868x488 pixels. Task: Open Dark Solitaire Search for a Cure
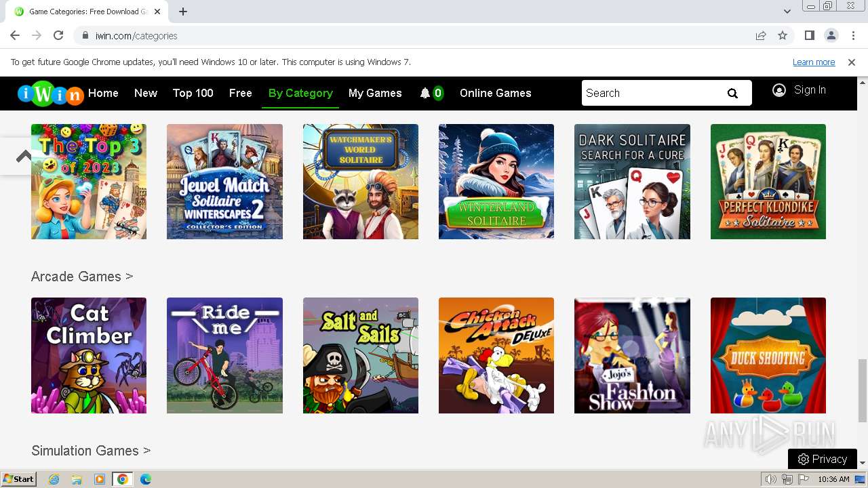(632, 182)
